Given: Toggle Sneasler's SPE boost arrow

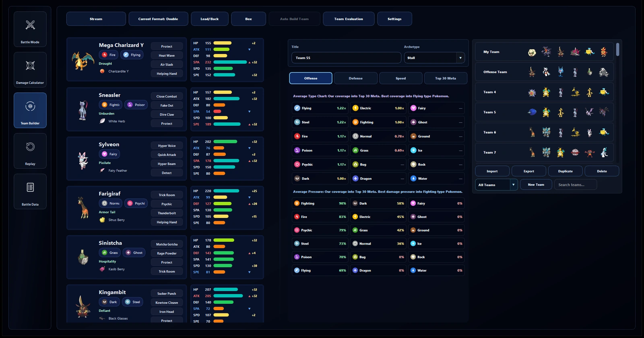Looking at the screenshot, I should pyautogui.click(x=250, y=124).
